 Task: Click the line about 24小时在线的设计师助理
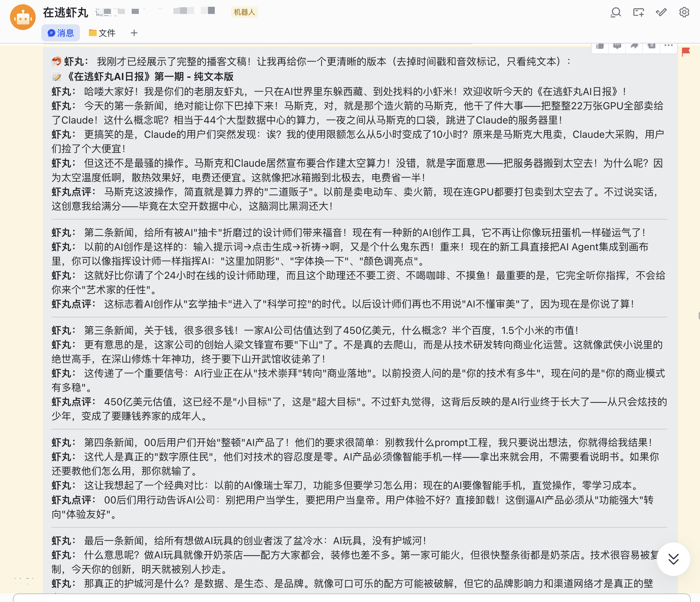click(x=359, y=282)
